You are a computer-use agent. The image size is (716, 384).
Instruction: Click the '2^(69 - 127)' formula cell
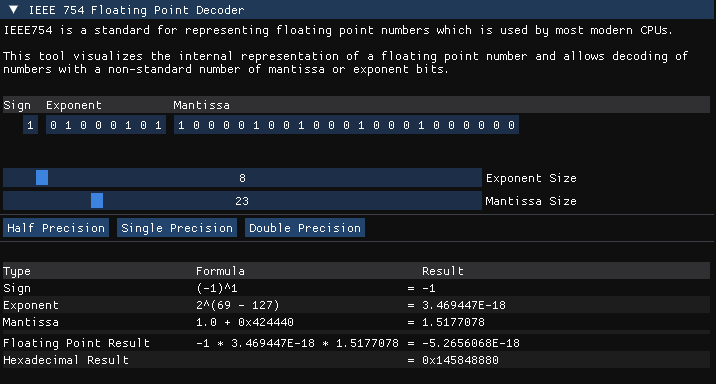click(x=237, y=305)
